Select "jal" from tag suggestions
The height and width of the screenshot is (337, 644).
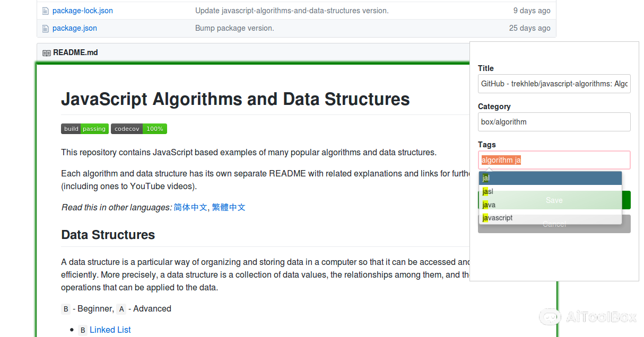[550, 178]
